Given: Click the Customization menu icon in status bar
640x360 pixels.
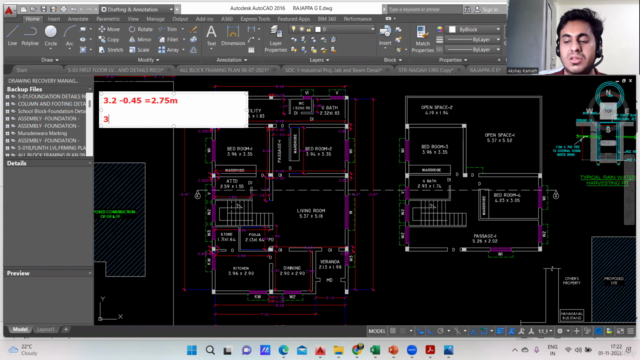Looking at the screenshot, I should (631, 331).
